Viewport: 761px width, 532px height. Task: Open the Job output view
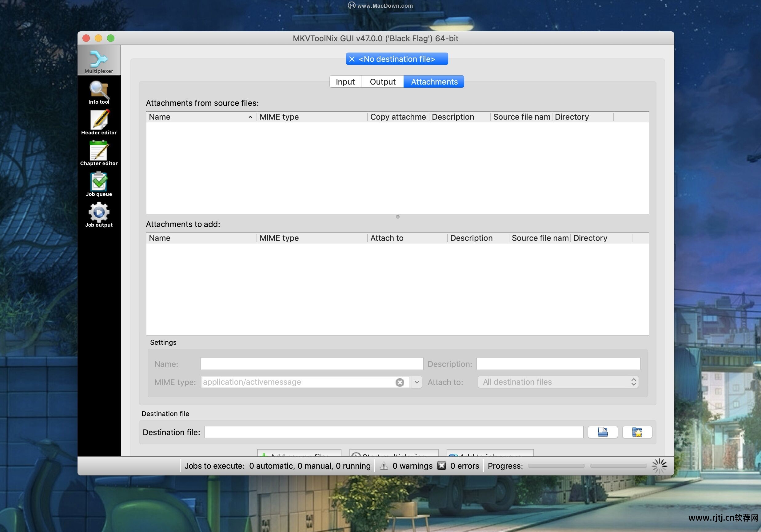[x=99, y=215]
